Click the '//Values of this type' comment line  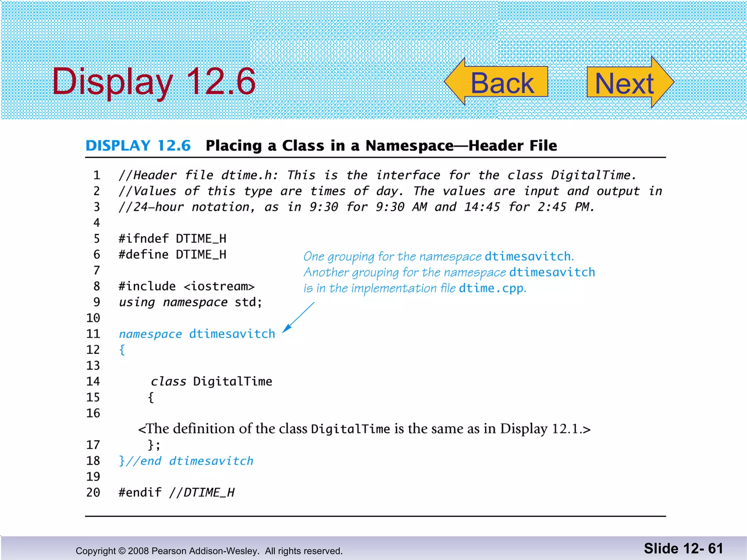390,191
